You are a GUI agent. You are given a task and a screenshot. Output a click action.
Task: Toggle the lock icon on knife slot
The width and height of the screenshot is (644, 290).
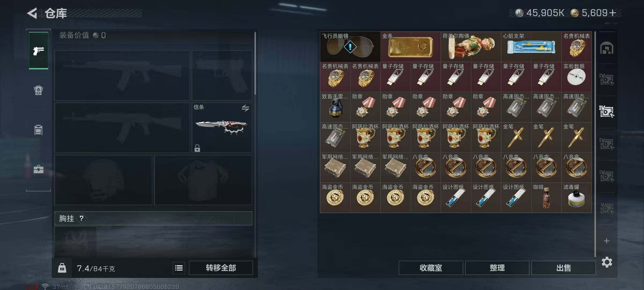click(197, 148)
